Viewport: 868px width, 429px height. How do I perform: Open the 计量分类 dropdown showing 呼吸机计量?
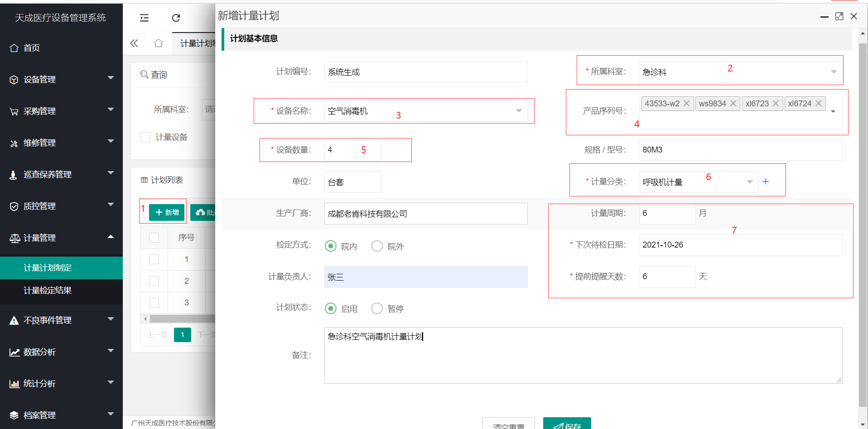point(699,182)
